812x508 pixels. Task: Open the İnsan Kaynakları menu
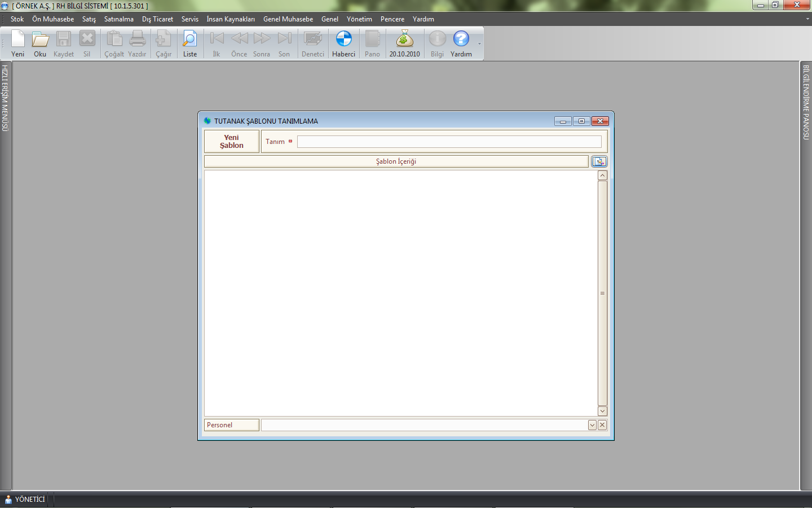point(230,19)
